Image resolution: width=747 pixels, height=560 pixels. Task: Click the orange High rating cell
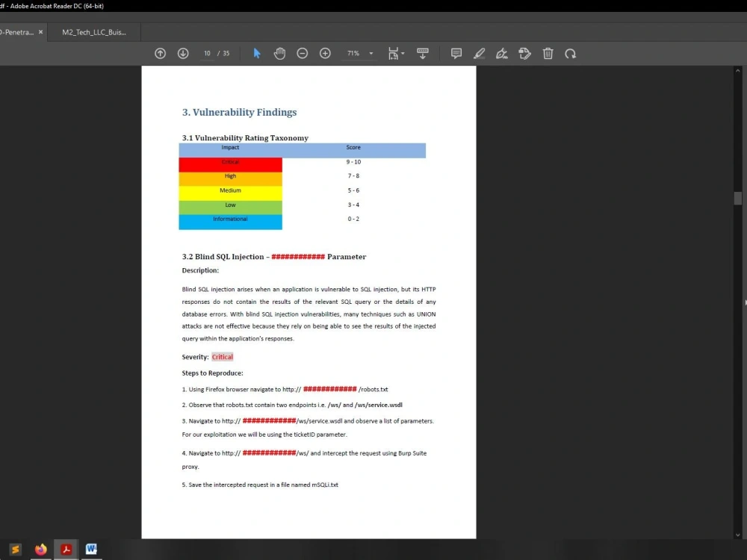pos(231,179)
